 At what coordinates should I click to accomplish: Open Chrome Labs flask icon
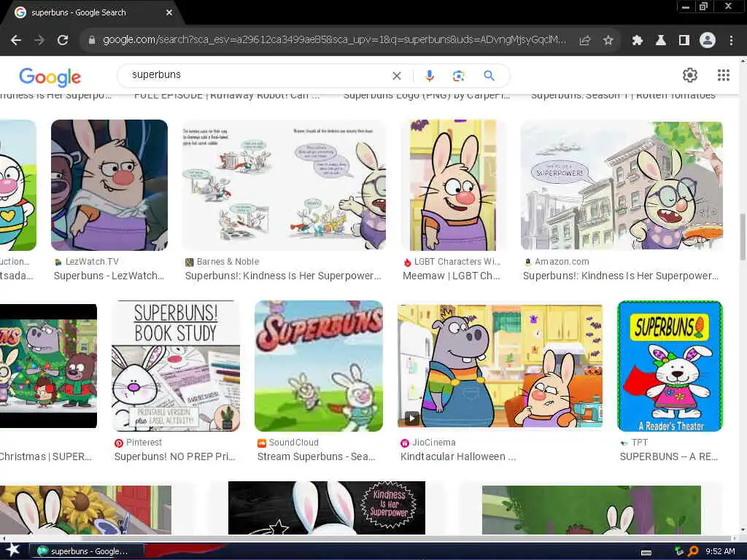point(660,41)
